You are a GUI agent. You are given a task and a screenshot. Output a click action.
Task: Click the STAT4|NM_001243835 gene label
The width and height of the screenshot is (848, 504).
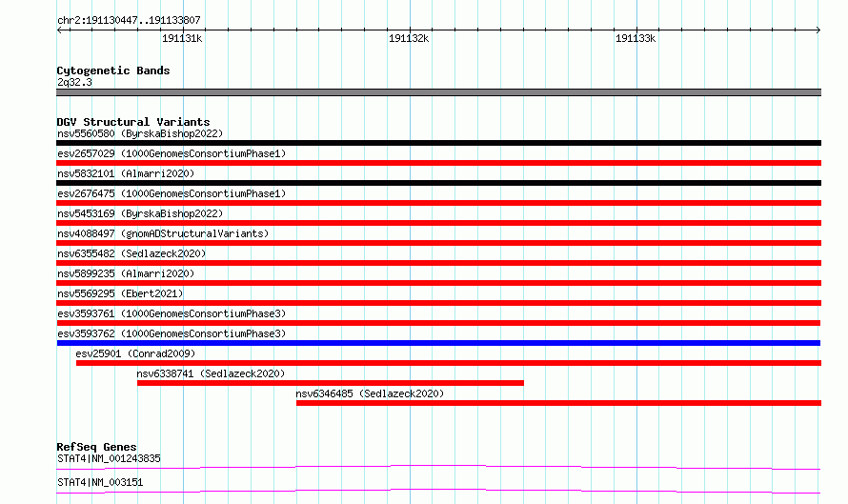pyautogui.click(x=109, y=458)
